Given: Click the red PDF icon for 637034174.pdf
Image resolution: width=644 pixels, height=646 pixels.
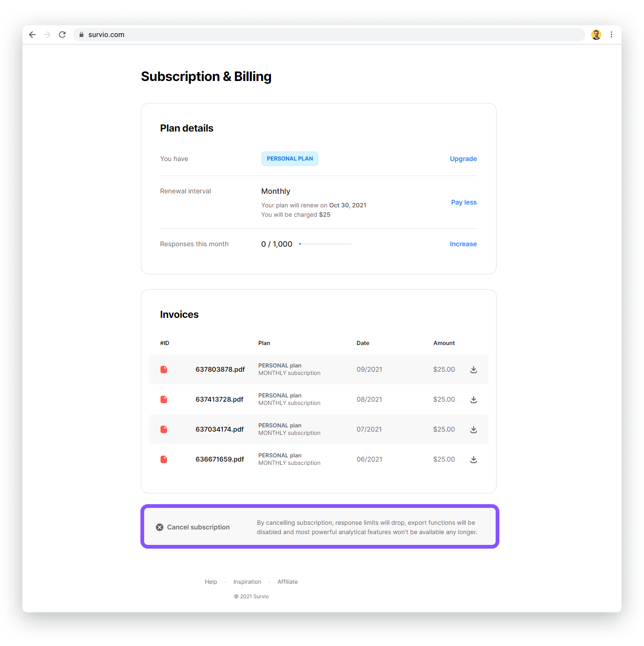Looking at the screenshot, I should click(x=164, y=429).
